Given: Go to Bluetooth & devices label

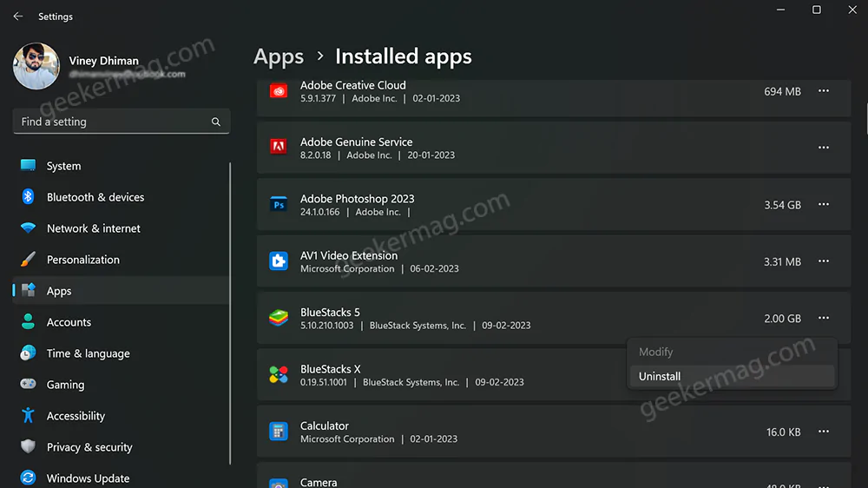Looking at the screenshot, I should pyautogui.click(x=95, y=197).
